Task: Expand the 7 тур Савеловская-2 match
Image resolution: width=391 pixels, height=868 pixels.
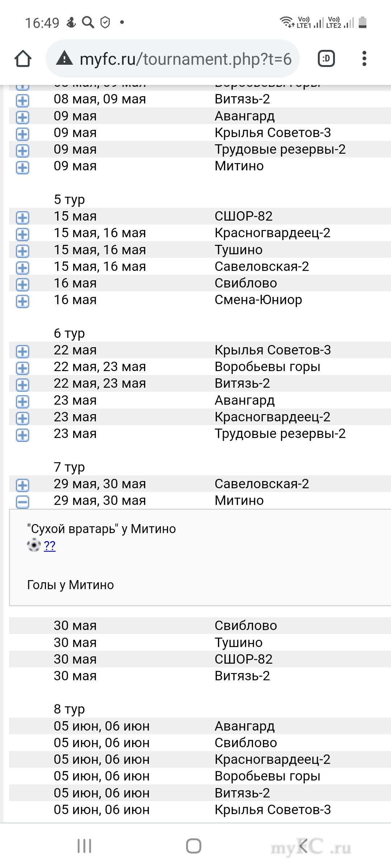Action: point(22,485)
